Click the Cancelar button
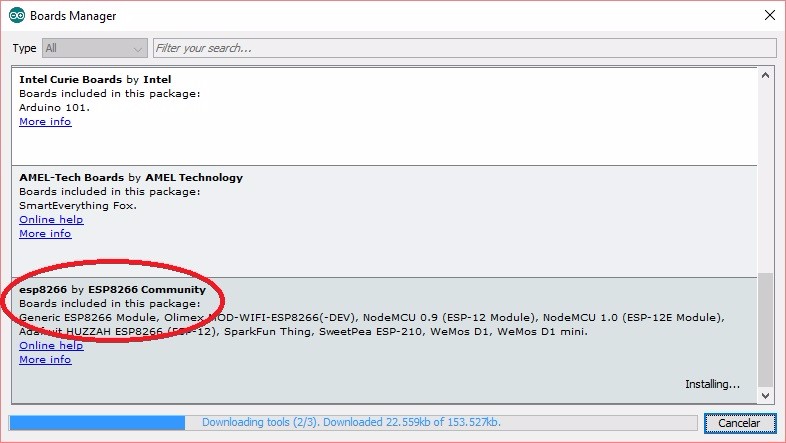The image size is (786, 443). (x=740, y=423)
